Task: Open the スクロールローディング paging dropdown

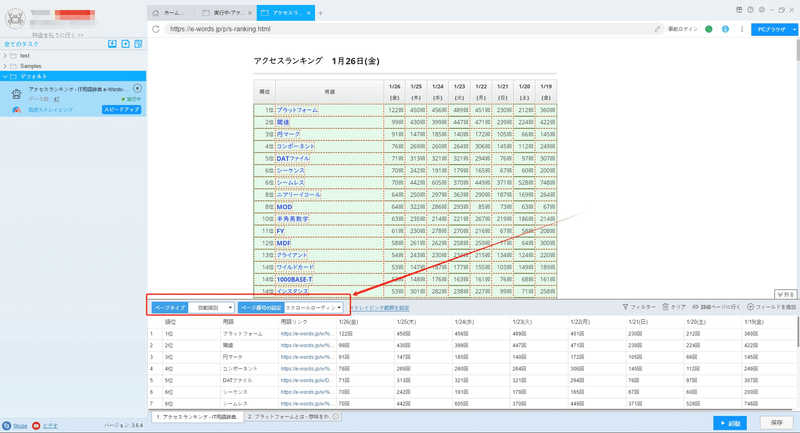Action: 313,308
